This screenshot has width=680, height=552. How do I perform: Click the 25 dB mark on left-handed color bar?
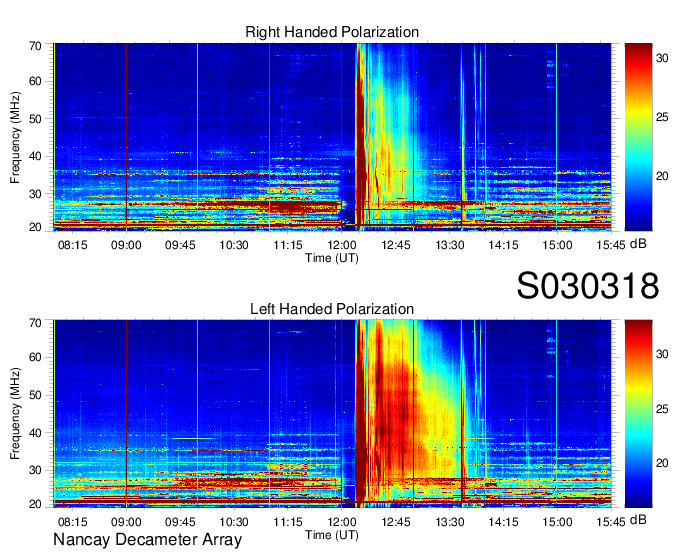[x=662, y=409]
